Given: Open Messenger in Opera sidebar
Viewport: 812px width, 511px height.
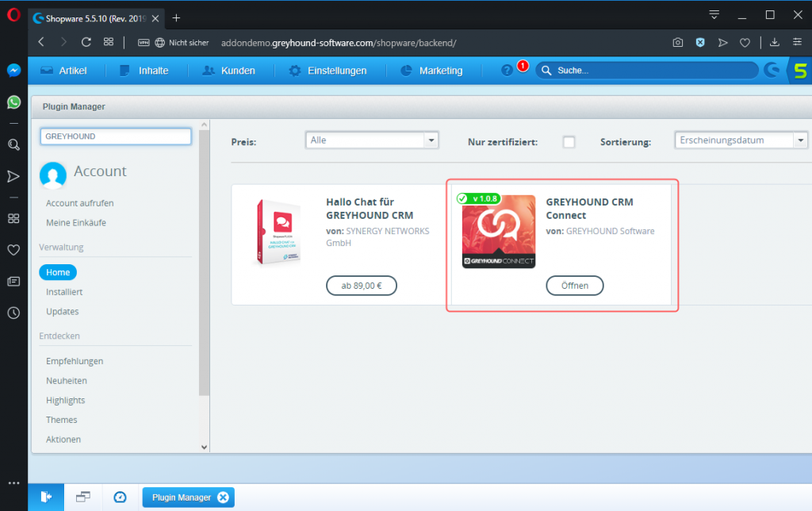Looking at the screenshot, I should (x=14, y=70).
